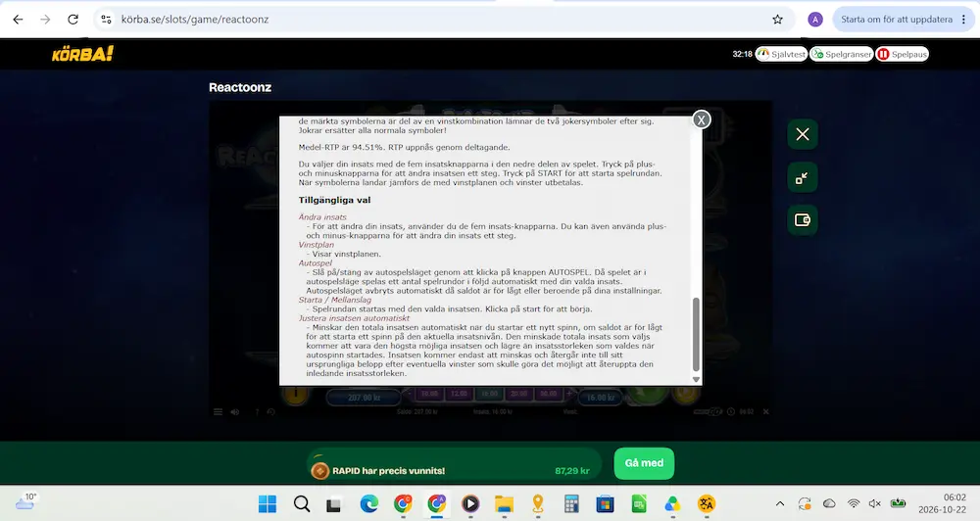Close the game help dialog with X

[x=702, y=119]
